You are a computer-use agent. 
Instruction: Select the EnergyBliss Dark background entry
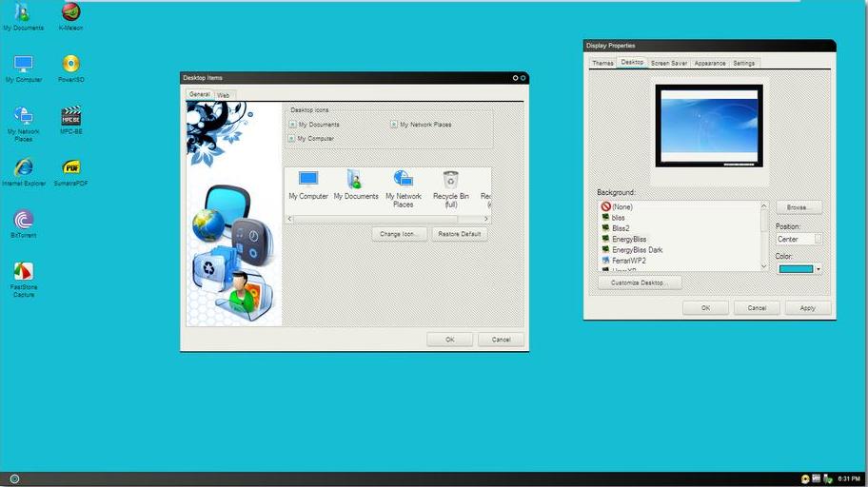pos(637,250)
